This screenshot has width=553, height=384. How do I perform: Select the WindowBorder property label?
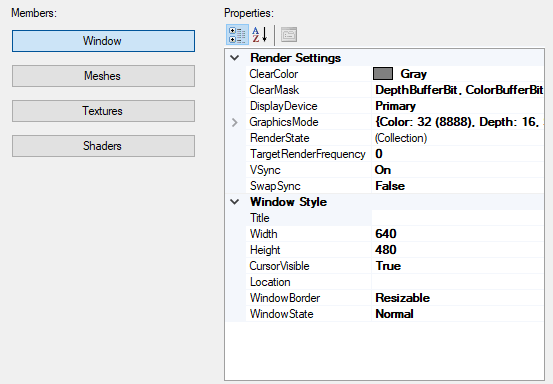click(285, 298)
